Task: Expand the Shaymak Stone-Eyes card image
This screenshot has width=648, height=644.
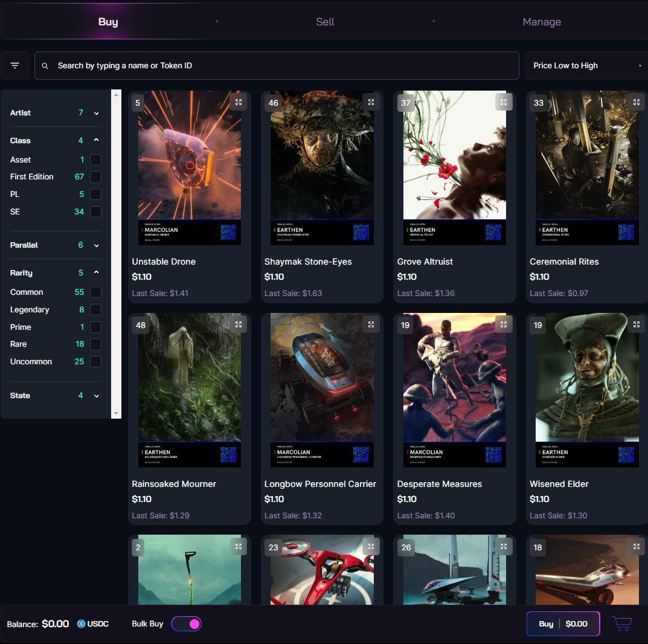Action: 371,102
